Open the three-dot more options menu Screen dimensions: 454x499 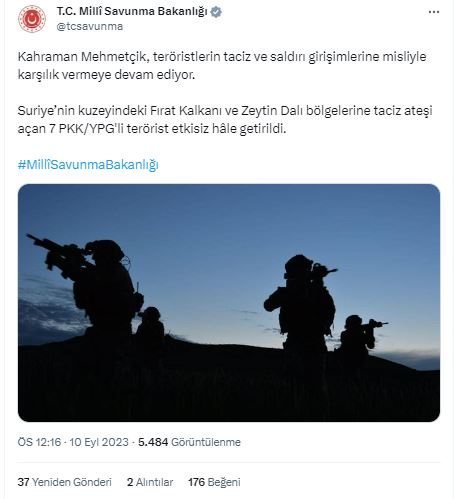click(x=433, y=12)
